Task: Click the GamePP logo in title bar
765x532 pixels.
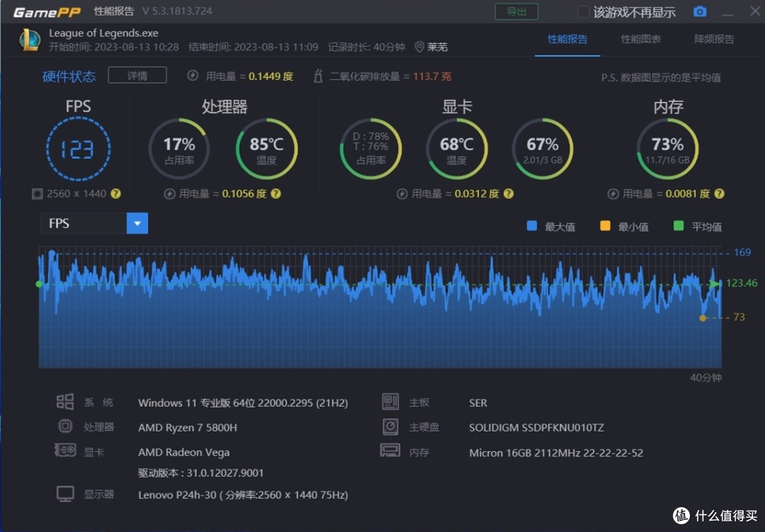Action: pyautogui.click(x=47, y=12)
